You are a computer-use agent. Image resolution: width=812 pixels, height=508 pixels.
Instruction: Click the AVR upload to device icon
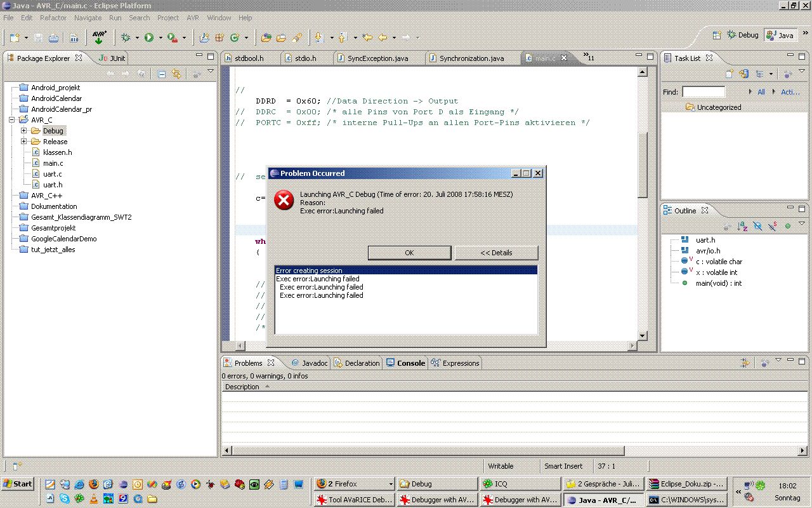click(99, 37)
